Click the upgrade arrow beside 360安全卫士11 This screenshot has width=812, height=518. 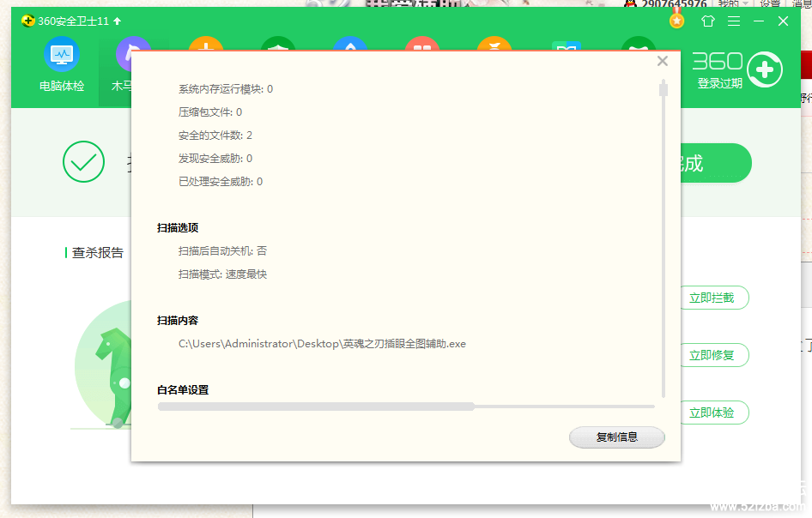pos(117,21)
